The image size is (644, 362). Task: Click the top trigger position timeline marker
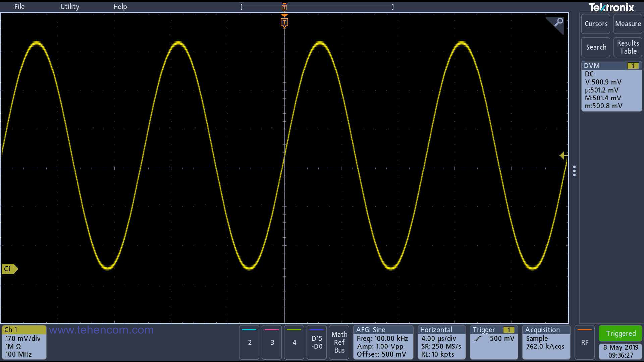click(x=284, y=6)
